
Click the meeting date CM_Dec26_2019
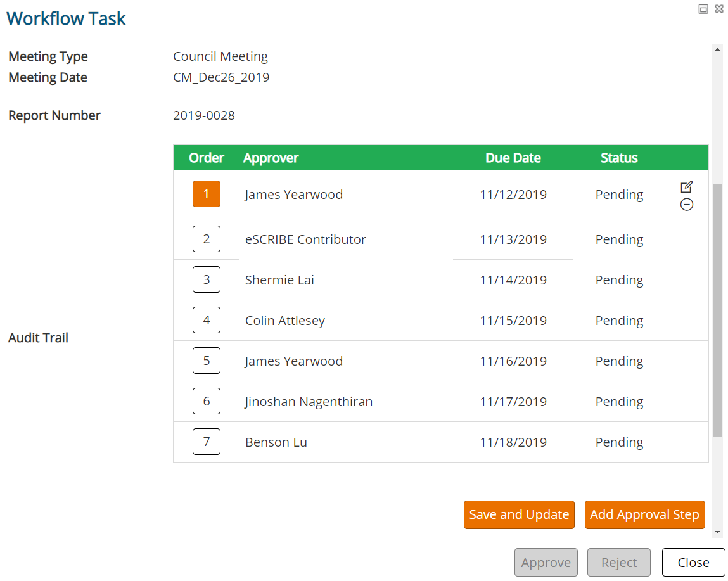pyautogui.click(x=221, y=77)
